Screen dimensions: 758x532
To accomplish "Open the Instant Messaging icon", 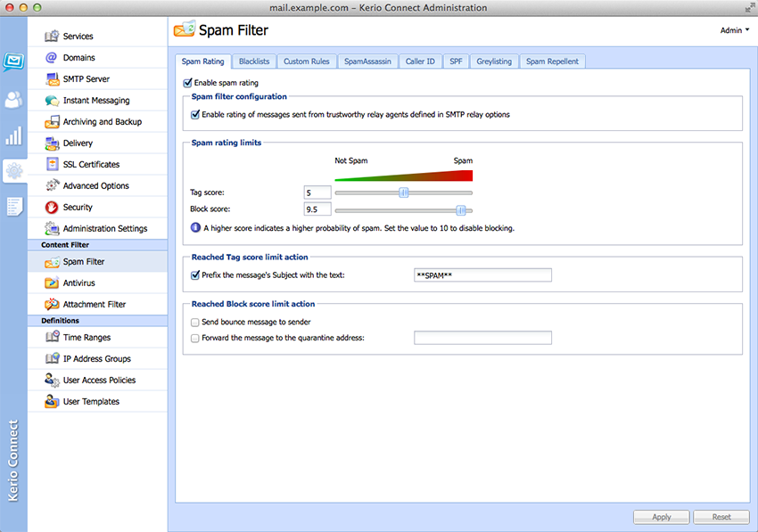I will [52, 101].
